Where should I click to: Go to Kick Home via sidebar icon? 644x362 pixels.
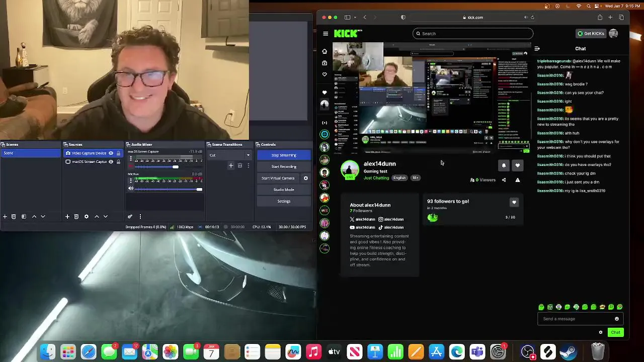tap(325, 51)
